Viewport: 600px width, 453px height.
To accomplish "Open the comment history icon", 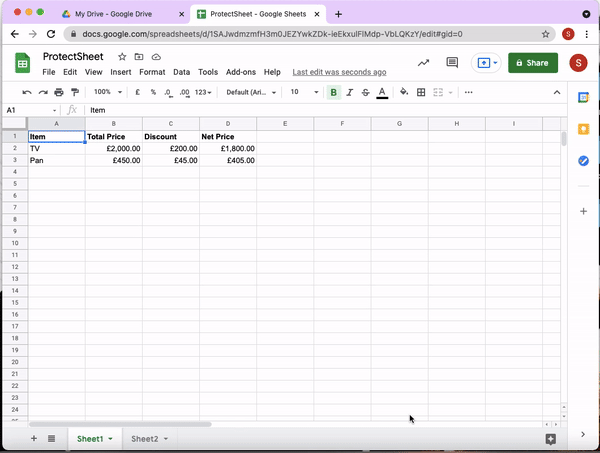I will click(x=452, y=63).
